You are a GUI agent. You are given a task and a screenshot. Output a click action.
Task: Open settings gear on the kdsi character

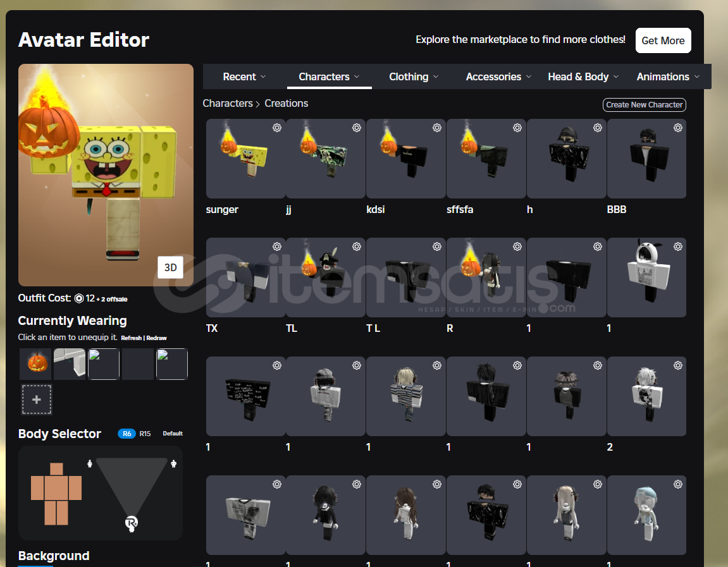click(437, 128)
